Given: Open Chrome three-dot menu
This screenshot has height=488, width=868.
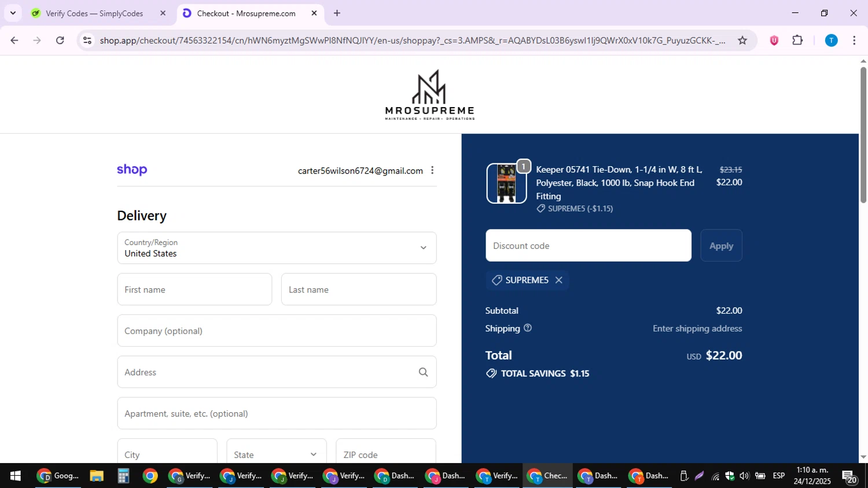Looking at the screenshot, I should (x=854, y=41).
